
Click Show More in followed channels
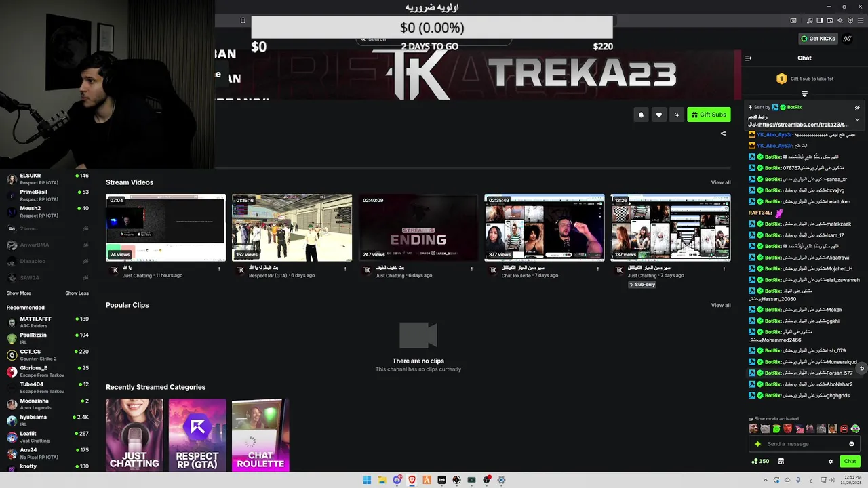tap(19, 293)
